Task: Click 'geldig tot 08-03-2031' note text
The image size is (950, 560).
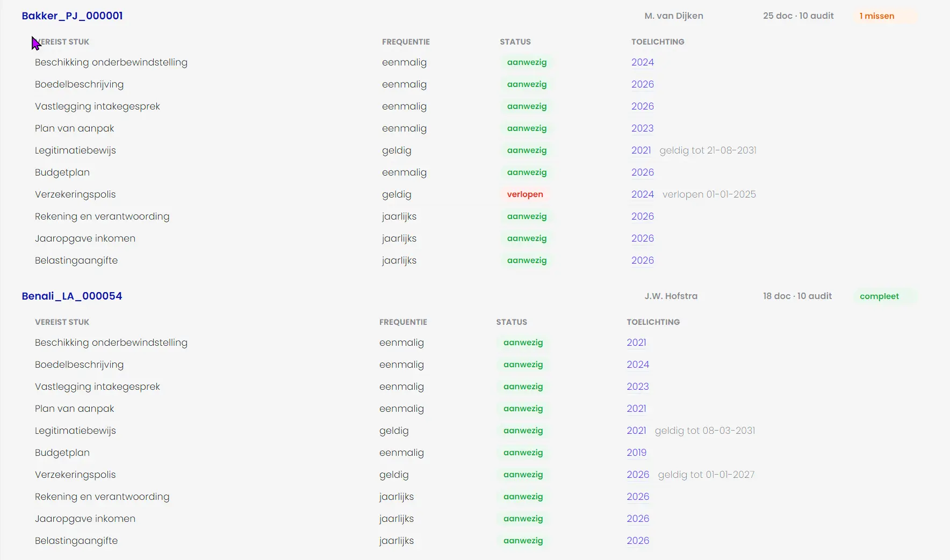Action: pyautogui.click(x=705, y=431)
